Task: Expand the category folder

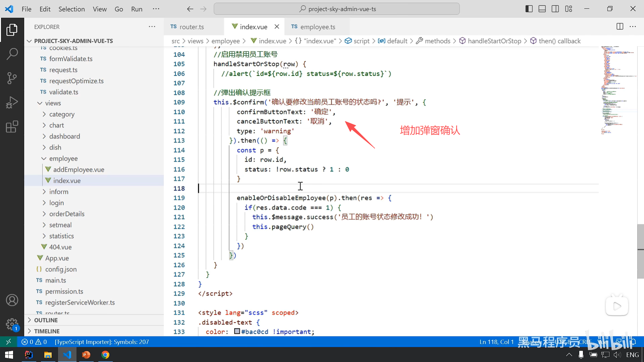Action: tap(62, 114)
